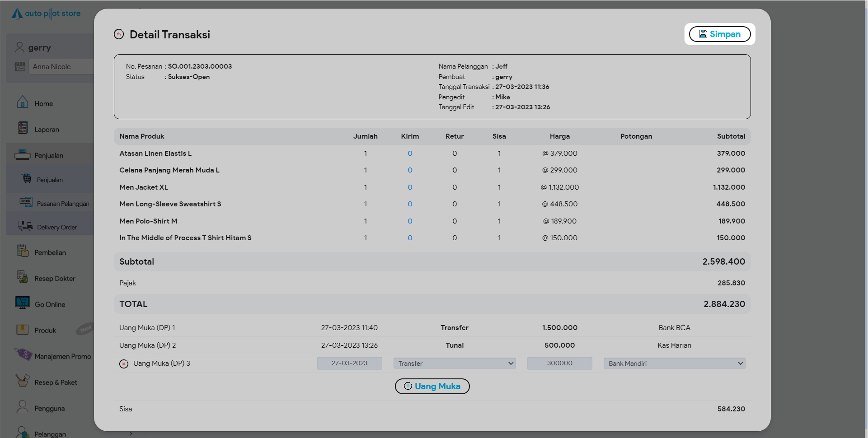
Task: Click the back arrow beside Detail Transaksi
Action: 119,34
